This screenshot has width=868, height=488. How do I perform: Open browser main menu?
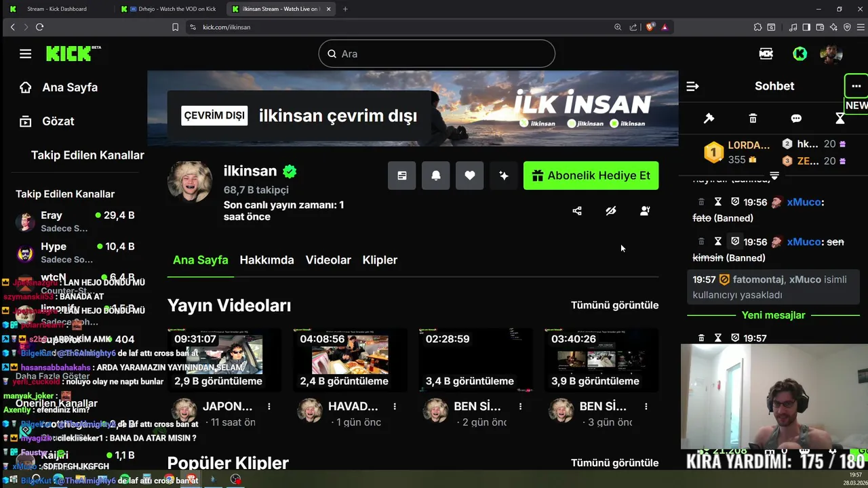[860, 27]
